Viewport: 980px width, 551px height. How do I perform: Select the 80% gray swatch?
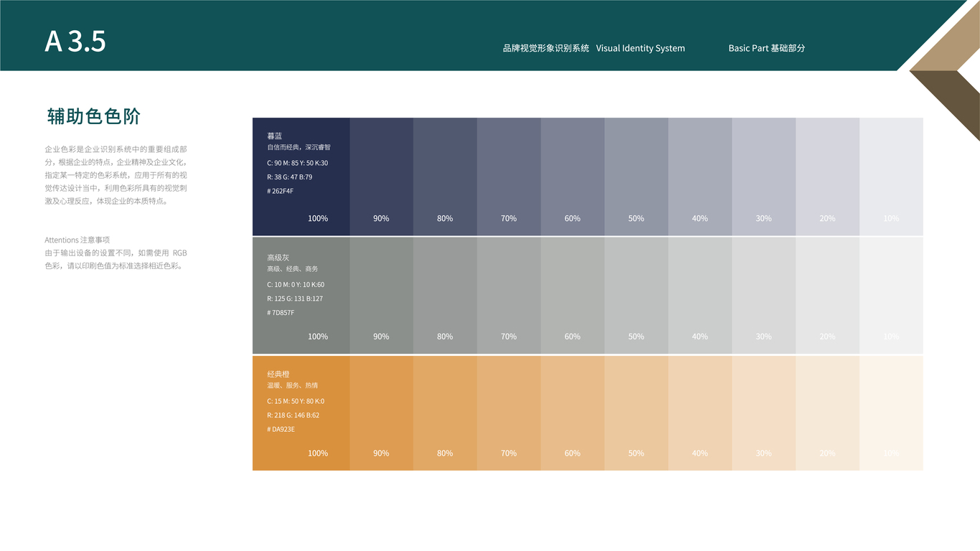[445, 296]
